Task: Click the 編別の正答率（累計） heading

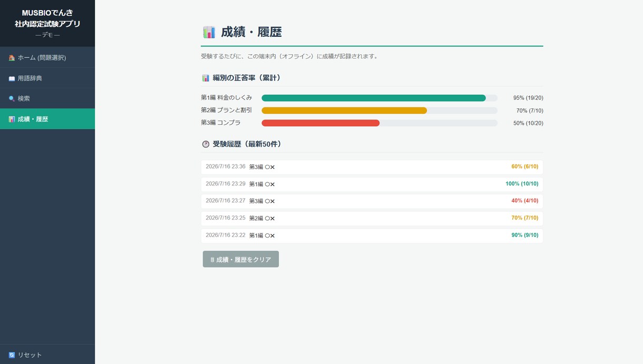Action: [247, 78]
